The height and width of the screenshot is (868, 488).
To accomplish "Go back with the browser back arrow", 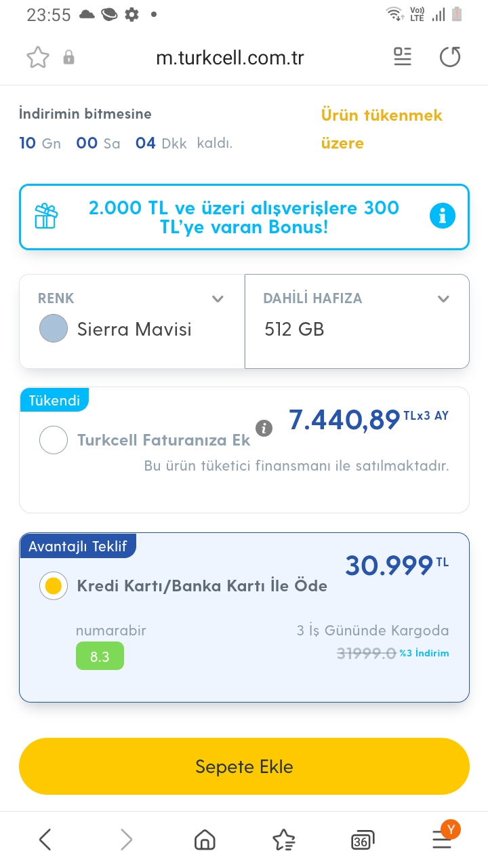I will tap(45, 840).
